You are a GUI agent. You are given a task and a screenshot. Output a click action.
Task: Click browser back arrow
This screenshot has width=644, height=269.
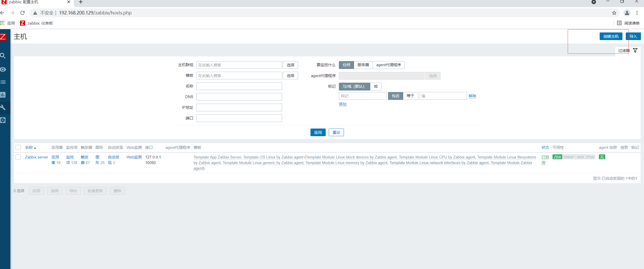(x=3, y=13)
